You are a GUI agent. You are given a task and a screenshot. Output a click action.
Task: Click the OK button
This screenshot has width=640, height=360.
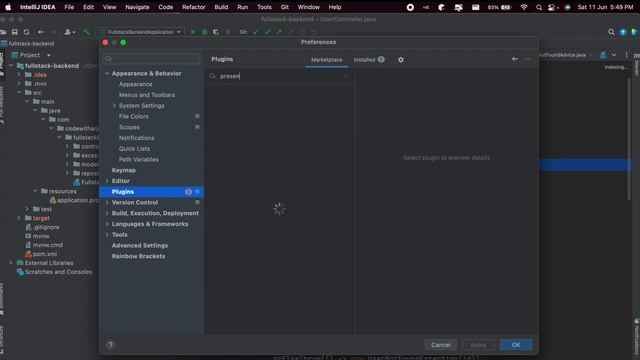pos(516,345)
